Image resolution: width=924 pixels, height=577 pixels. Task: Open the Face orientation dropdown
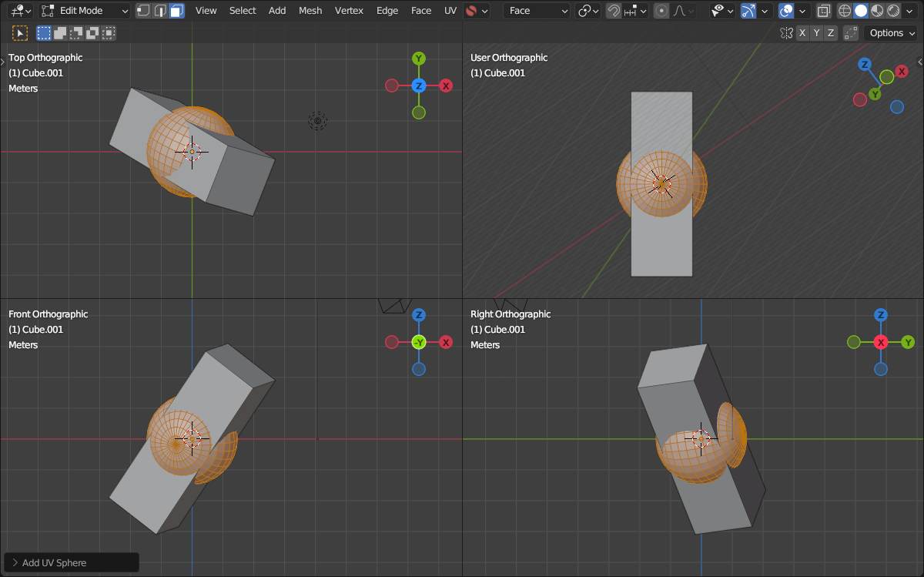(537, 11)
